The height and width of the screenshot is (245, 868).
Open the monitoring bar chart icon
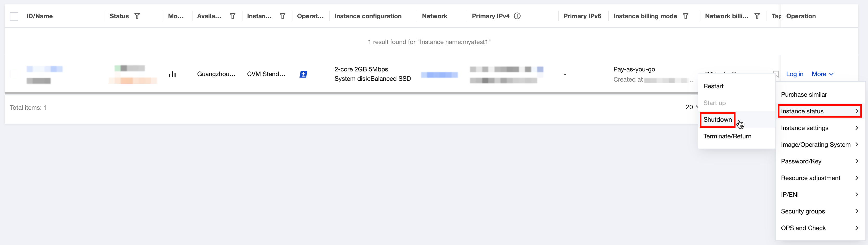click(172, 74)
